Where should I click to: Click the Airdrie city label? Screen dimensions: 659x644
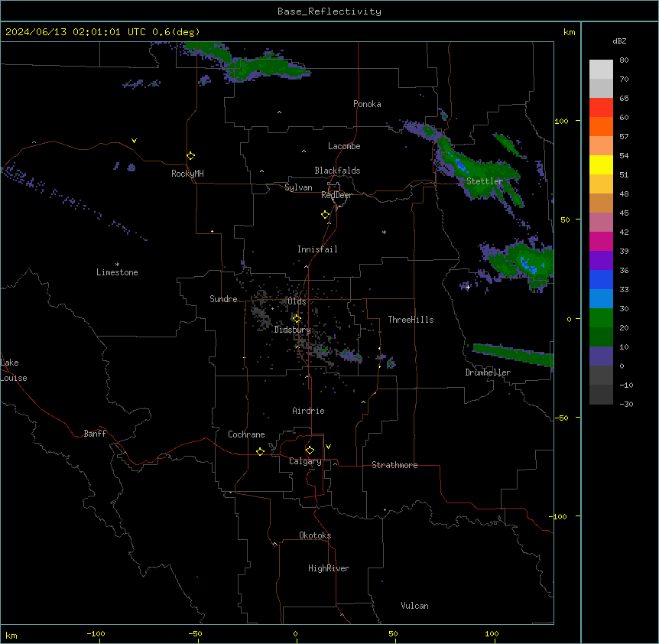click(308, 411)
